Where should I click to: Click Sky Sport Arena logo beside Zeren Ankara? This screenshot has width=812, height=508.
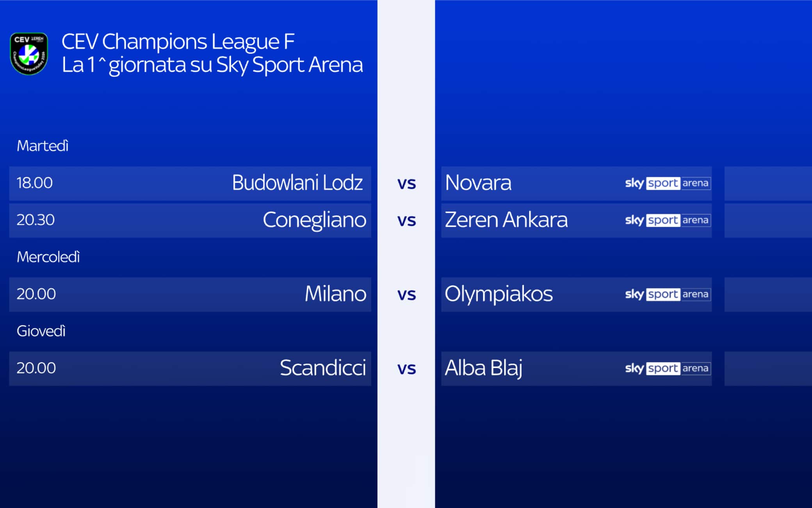tap(668, 220)
